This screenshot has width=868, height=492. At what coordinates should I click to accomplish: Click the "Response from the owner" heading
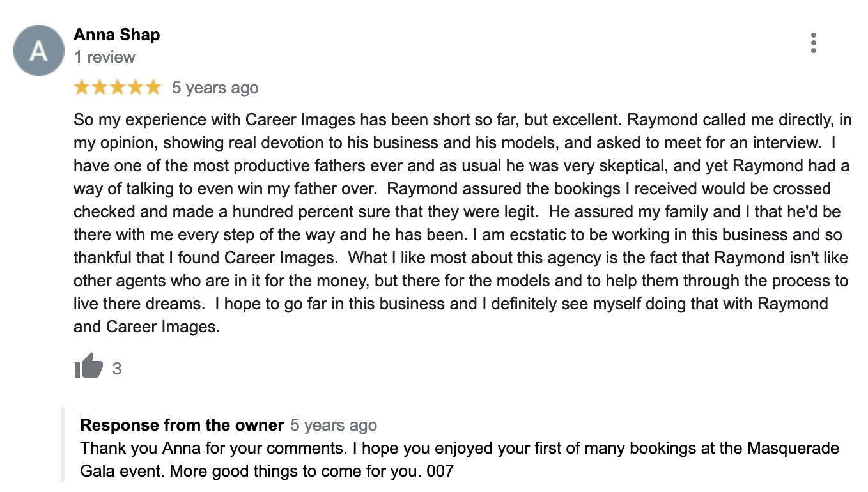click(182, 425)
